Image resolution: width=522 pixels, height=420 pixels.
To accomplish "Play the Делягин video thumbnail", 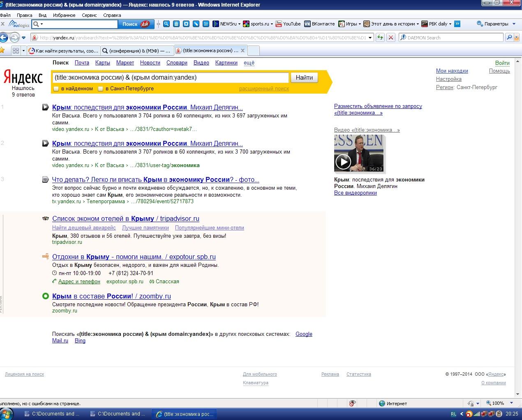I will pos(359,153).
